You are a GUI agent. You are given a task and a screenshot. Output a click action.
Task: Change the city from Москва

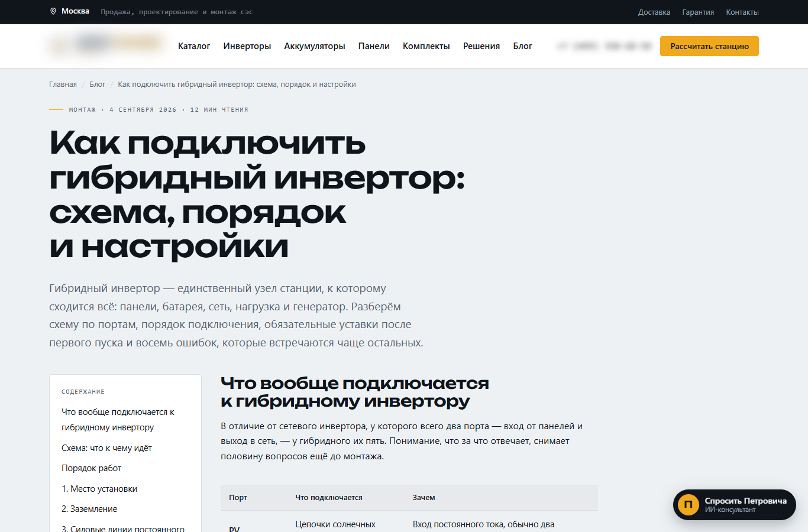(75, 11)
